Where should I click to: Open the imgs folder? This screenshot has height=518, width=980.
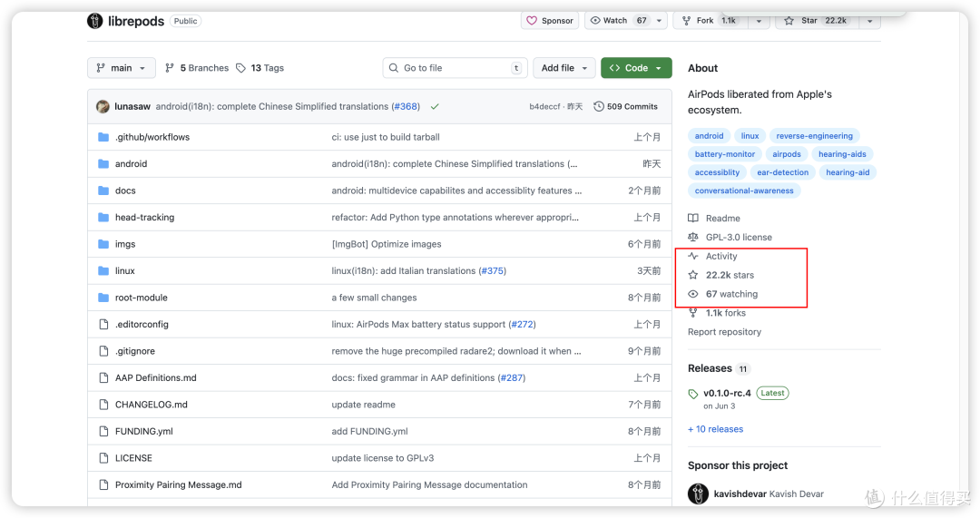click(x=125, y=244)
